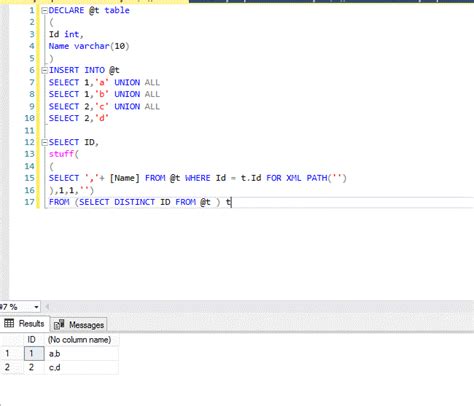This screenshot has width=474, height=406.
Task: Select result row header 2
Action: pos(12,367)
